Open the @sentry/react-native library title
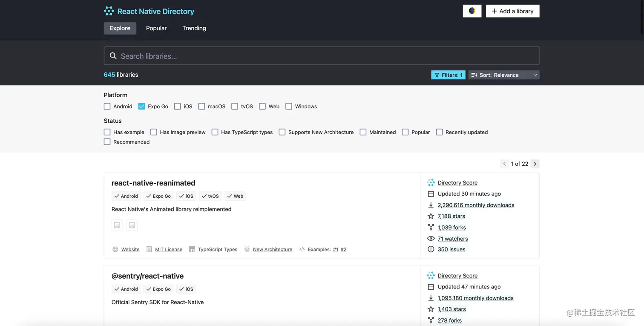644x326 pixels. coord(147,276)
